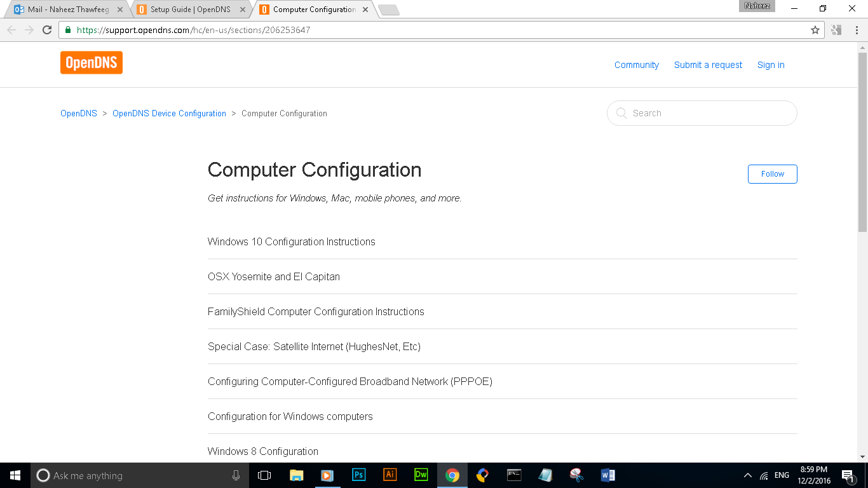Bookmark this page with the star icon
This screenshot has width=868, height=488.
[x=815, y=30]
